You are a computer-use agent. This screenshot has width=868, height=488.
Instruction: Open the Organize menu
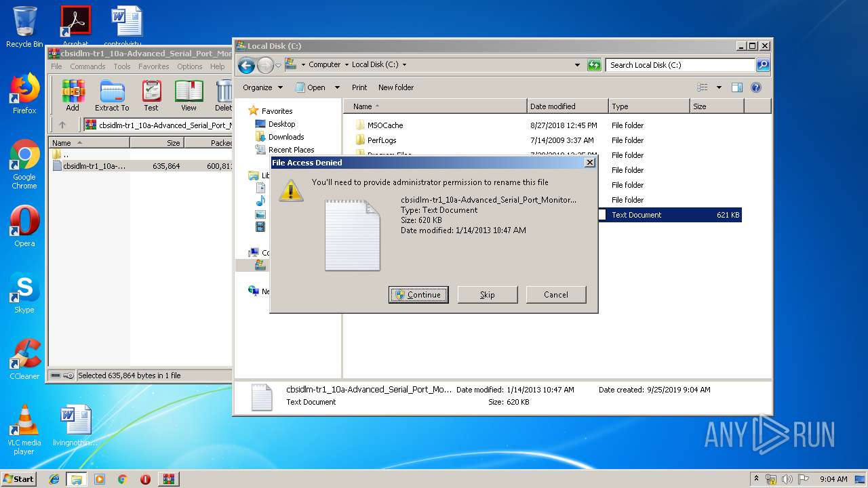[262, 87]
